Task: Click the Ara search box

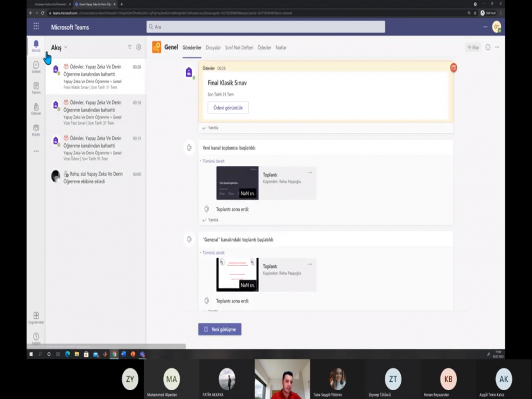Action: pos(265,27)
